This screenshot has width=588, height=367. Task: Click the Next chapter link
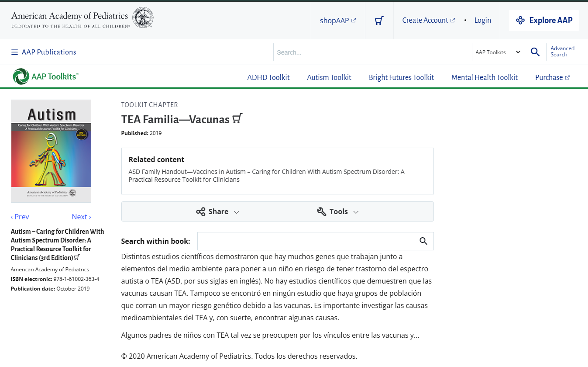pos(82,217)
